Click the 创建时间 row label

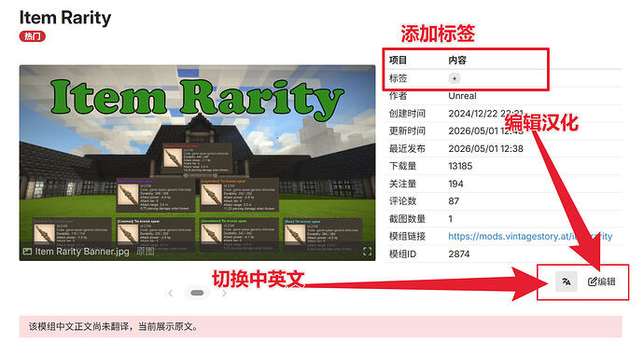click(407, 114)
